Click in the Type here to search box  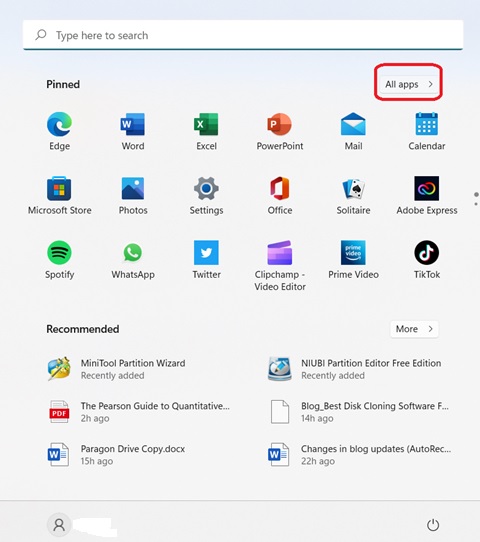(x=243, y=35)
